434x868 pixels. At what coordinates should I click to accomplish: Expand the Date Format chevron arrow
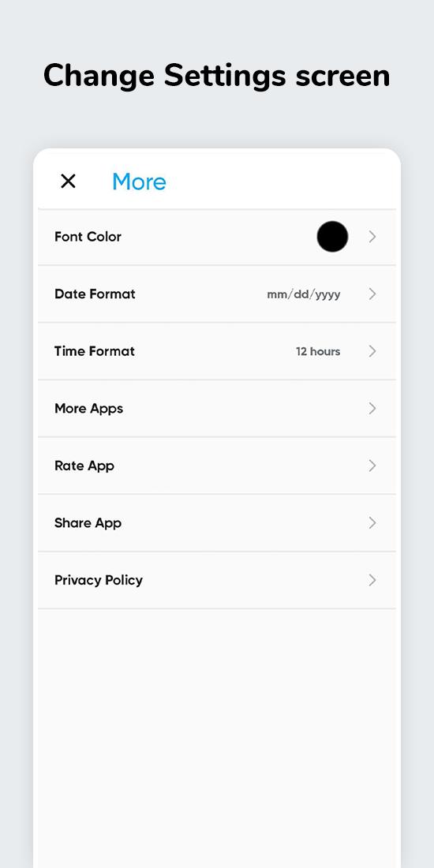click(372, 294)
